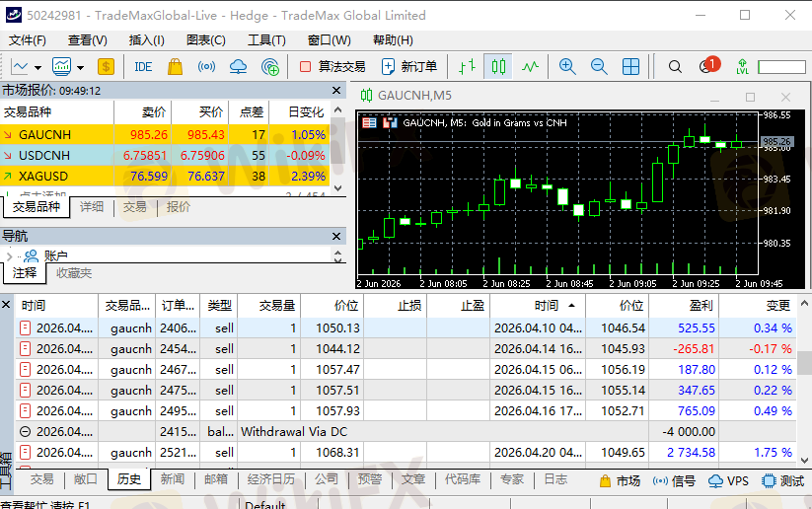
Task: Open the 窗口(W) menu
Action: click(329, 40)
